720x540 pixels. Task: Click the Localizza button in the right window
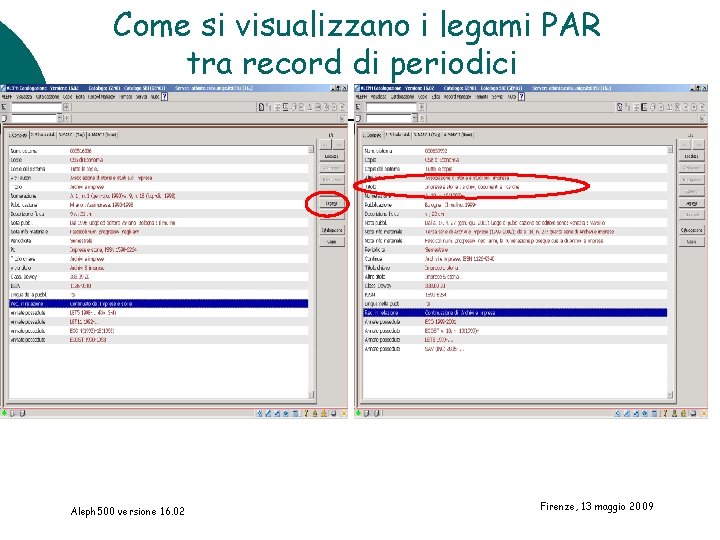692,156
